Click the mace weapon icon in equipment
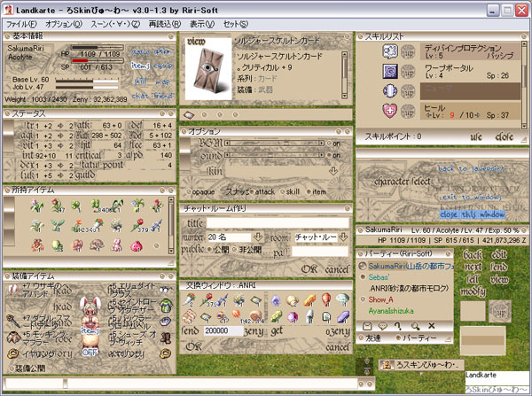The image size is (532, 396). (13, 321)
